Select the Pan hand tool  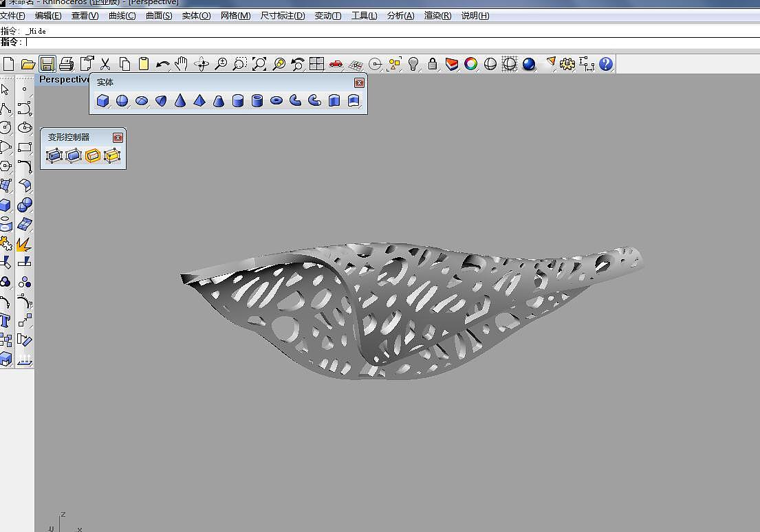click(182, 64)
